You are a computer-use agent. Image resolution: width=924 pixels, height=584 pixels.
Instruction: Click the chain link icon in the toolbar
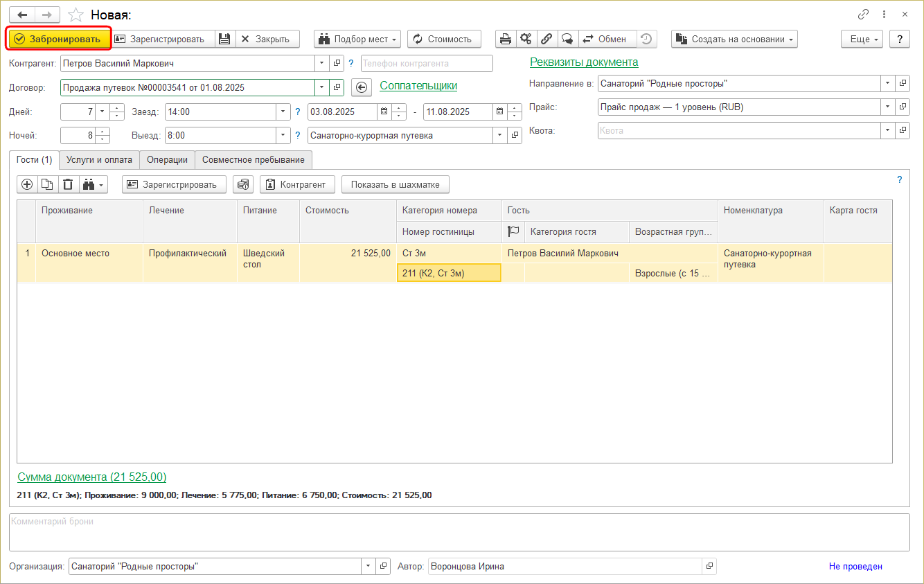click(x=547, y=39)
